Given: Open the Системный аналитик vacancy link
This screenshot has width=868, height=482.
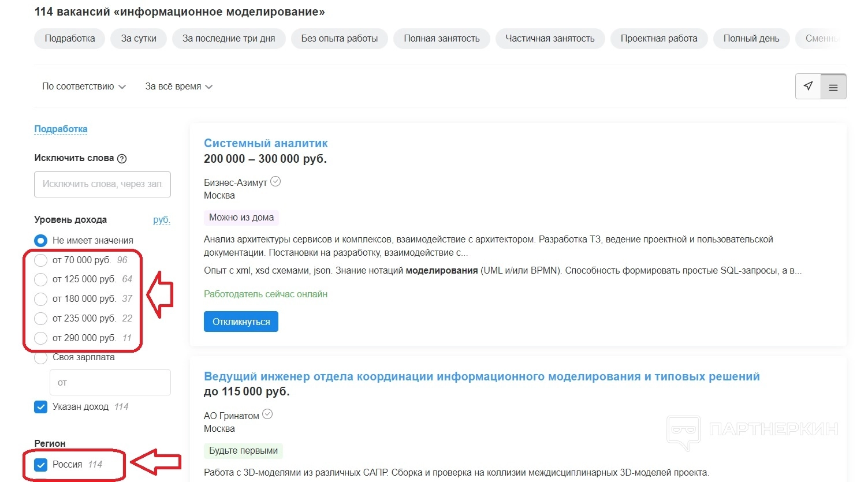Looking at the screenshot, I should coord(266,143).
